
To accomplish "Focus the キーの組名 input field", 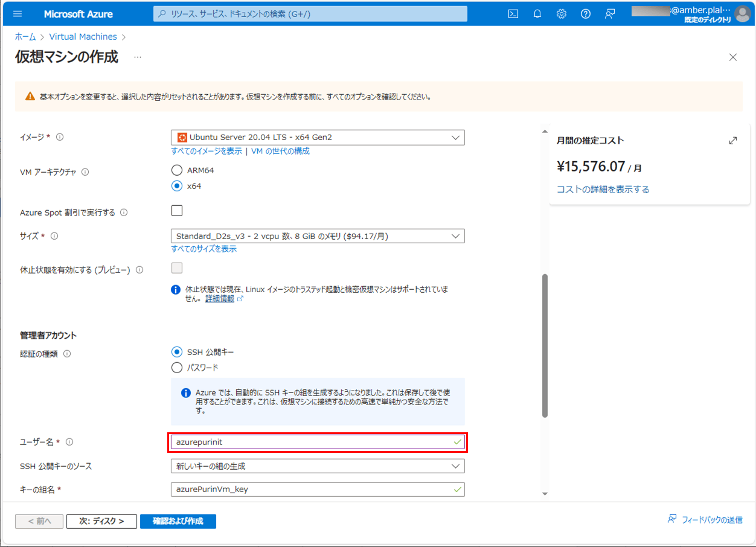I will 318,490.
